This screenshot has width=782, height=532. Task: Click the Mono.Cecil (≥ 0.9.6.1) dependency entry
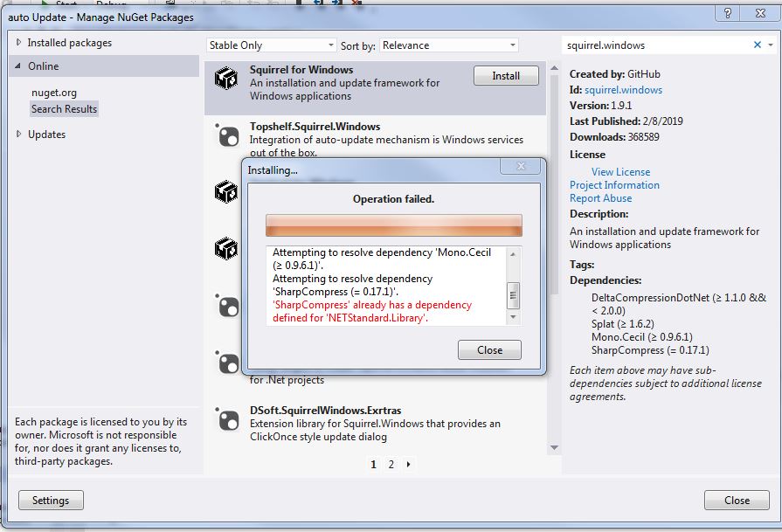pos(642,337)
